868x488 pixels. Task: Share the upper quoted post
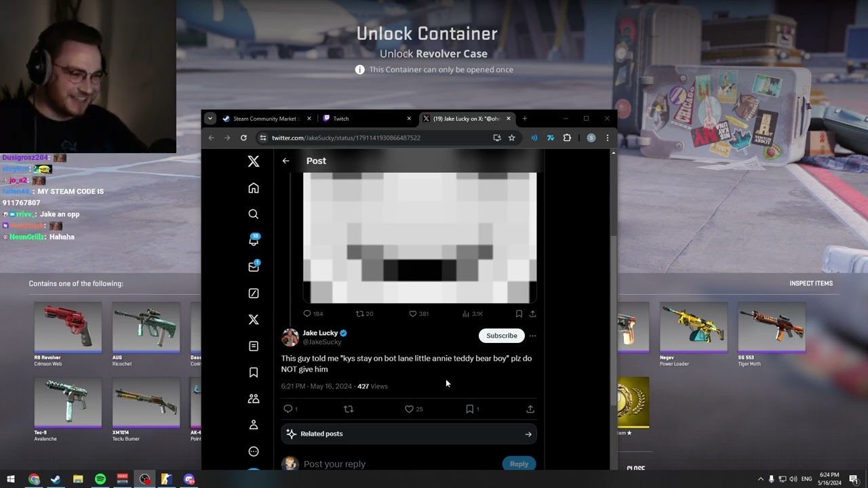click(532, 314)
